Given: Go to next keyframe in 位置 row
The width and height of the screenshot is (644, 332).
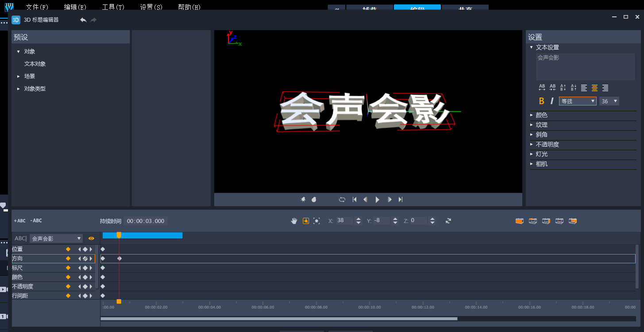Looking at the screenshot, I should point(91,249).
